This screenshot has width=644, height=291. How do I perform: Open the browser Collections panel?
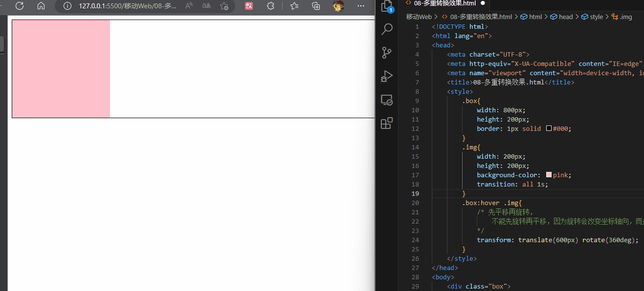click(x=316, y=6)
